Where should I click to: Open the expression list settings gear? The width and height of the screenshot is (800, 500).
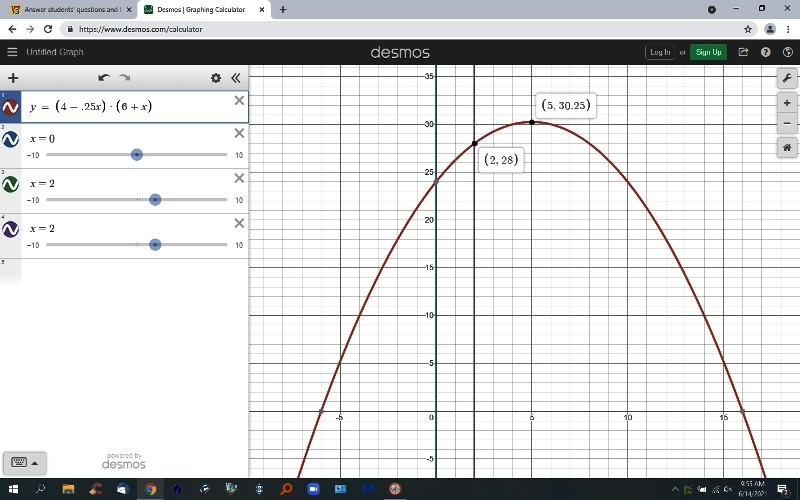click(216, 78)
